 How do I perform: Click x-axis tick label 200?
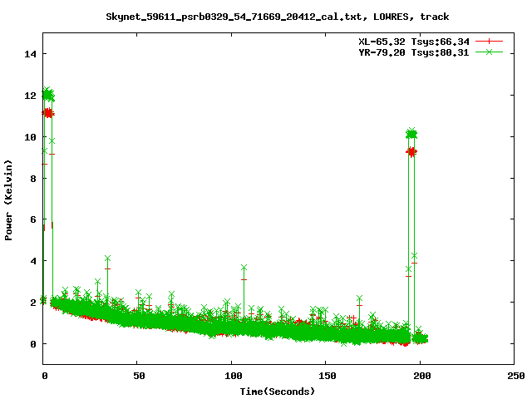(421, 376)
